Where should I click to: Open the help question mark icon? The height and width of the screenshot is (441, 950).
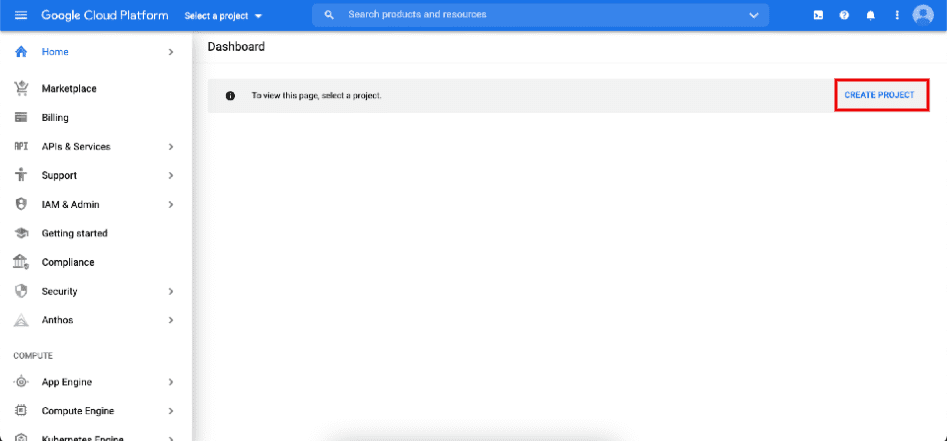coord(844,15)
